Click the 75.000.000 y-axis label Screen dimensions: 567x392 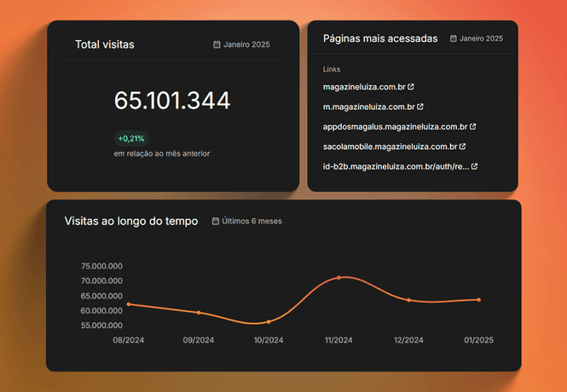101,266
